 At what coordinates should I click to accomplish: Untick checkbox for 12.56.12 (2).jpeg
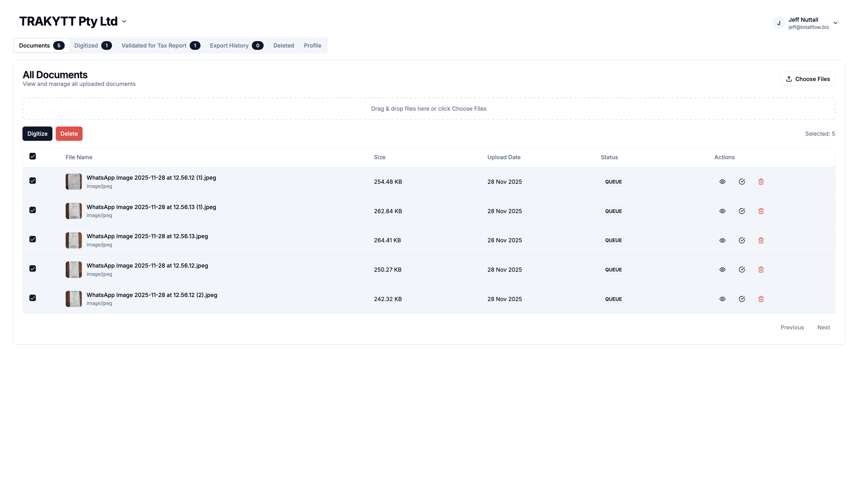(x=32, y=298)
